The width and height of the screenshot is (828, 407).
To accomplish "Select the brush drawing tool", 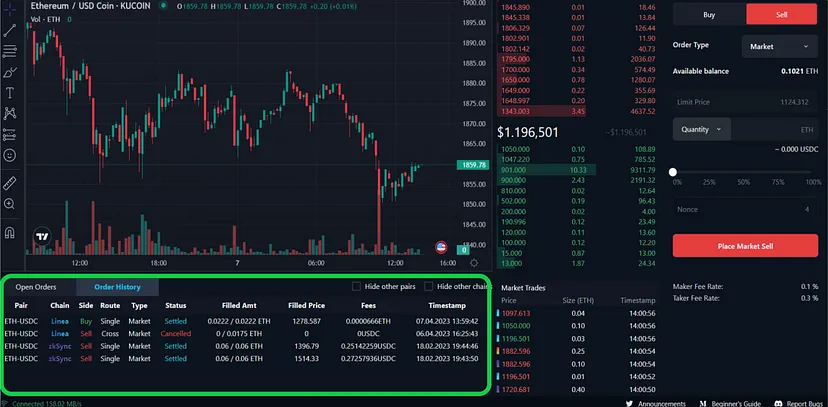I will coord(10,72).
